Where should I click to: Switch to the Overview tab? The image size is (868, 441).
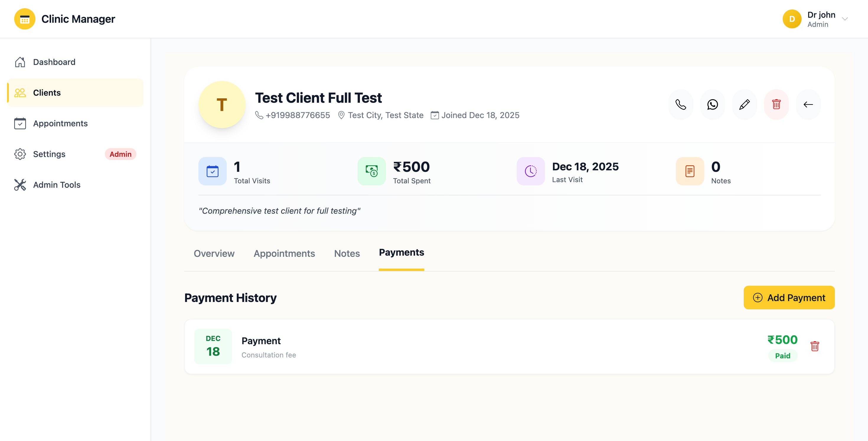coord(214,254)
